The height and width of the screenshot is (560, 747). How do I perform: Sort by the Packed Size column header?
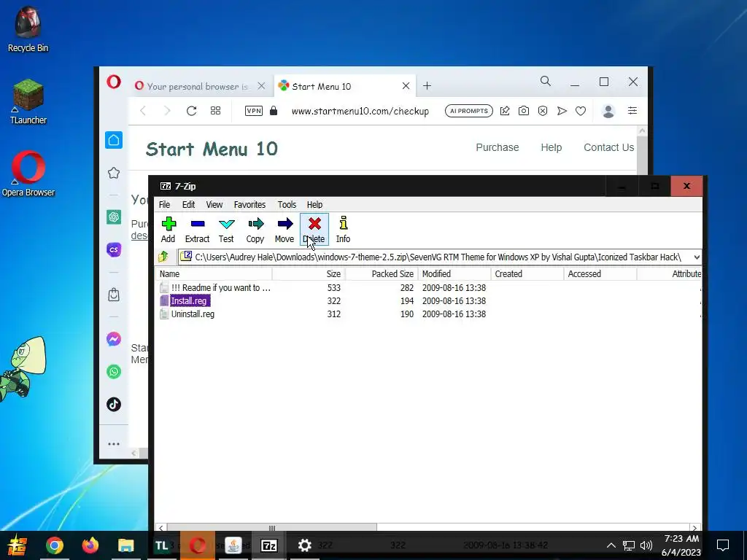pos(382,274)
